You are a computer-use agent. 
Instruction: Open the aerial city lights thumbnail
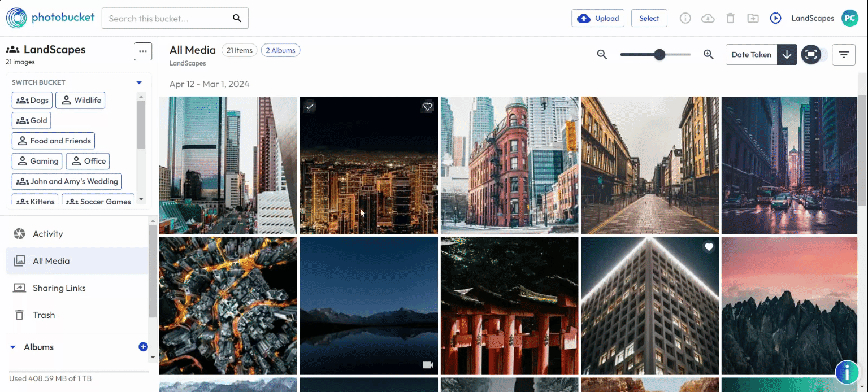click(228, 306)
